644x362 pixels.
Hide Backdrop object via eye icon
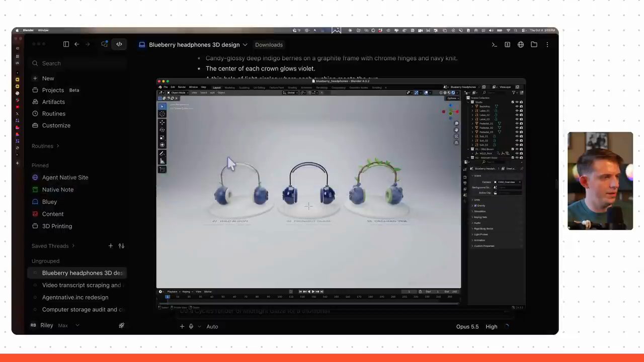tap(517, 106)
